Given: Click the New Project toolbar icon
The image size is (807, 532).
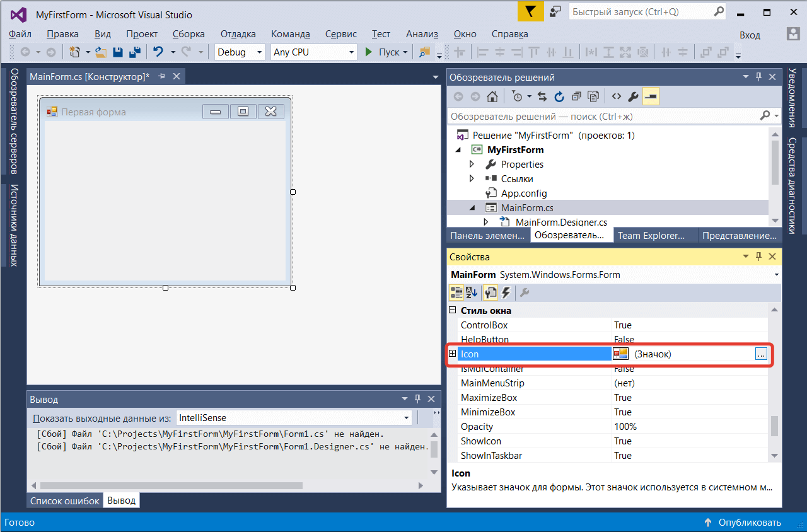Looking at the screenshot, I should (75, 52).
